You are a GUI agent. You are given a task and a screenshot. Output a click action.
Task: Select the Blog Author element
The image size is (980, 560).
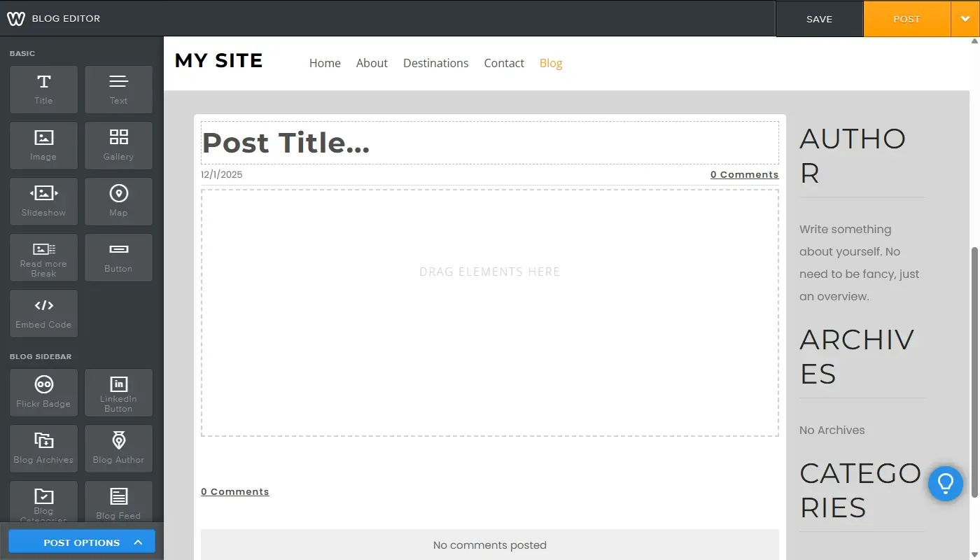click(118, 448)
